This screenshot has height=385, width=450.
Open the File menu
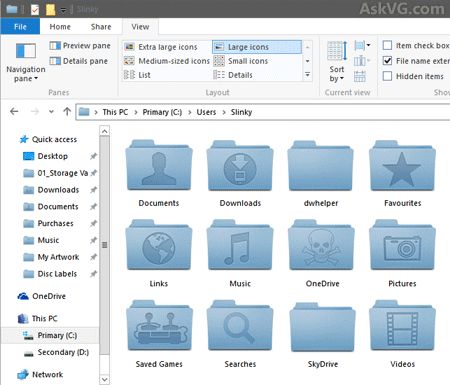[x=20, y=27]
